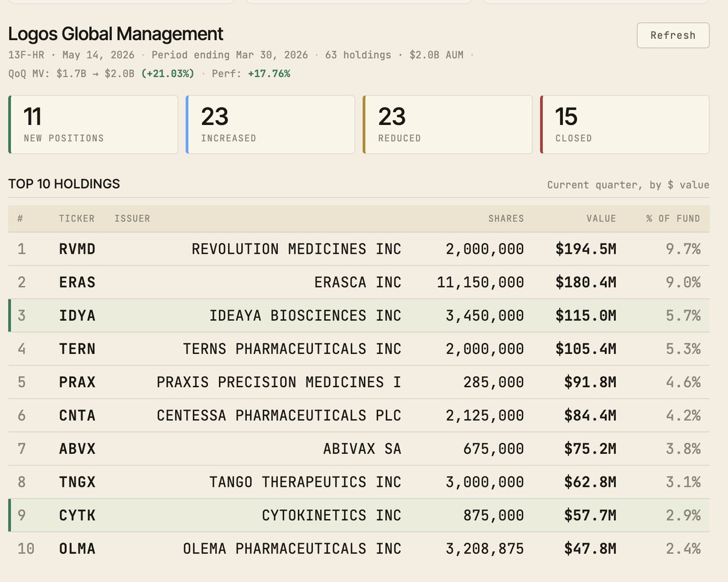
Task: Click issuer Revolution Medicines Inc
Action: point(297,249)
